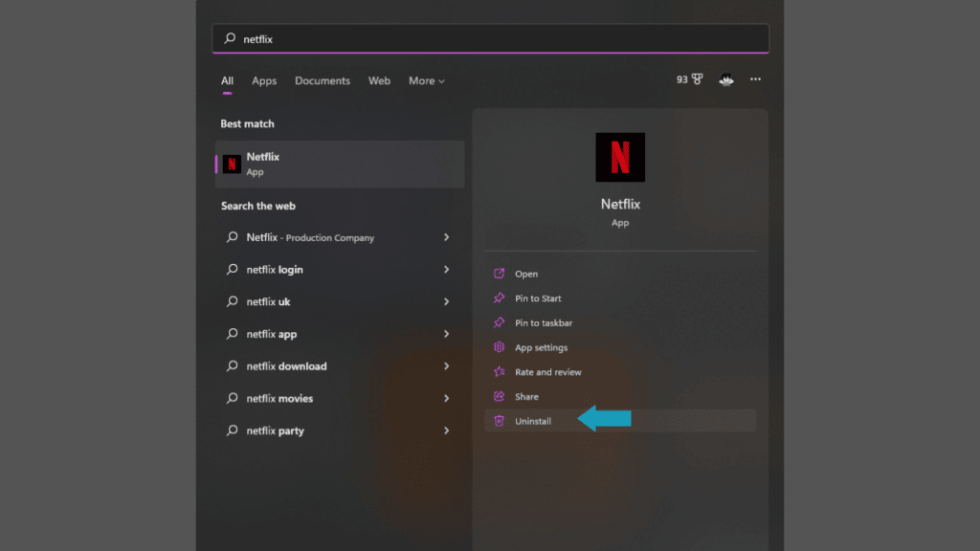980x551 pixels.
Task: Switch to the Documents filter tab
Action: click(323, 80)
